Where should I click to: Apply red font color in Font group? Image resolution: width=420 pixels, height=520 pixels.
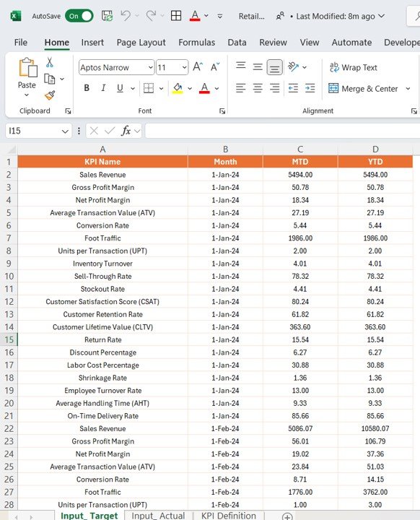click(x=204, y=88)
